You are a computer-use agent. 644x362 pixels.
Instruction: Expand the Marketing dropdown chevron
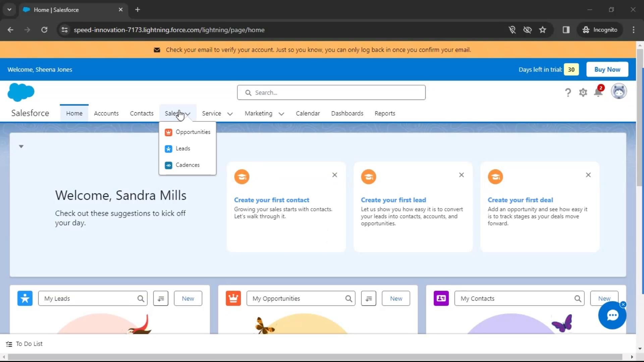point(281,114)
